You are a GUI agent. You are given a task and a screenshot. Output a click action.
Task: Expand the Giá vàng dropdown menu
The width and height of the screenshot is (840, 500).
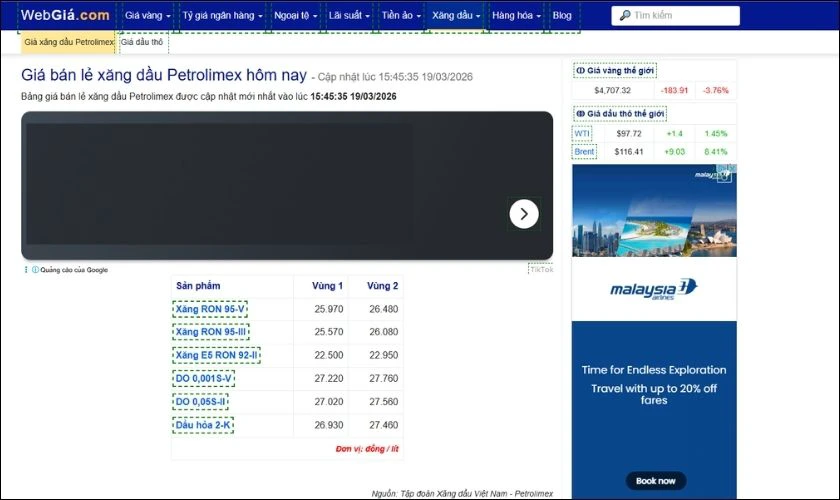coord(147,16)
